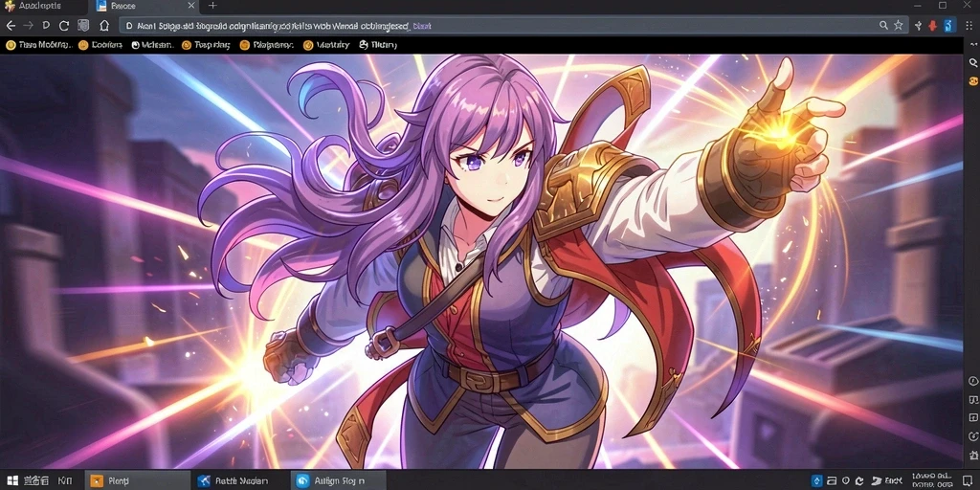Open the last bookmark with smiley icon
The image size is (980, 490).
pos(377,45)
